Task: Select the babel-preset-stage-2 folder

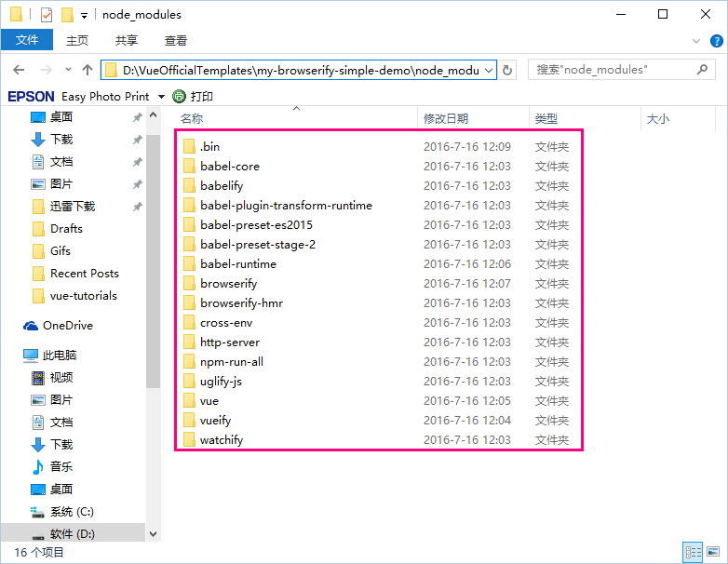Action: click(258, 244)
